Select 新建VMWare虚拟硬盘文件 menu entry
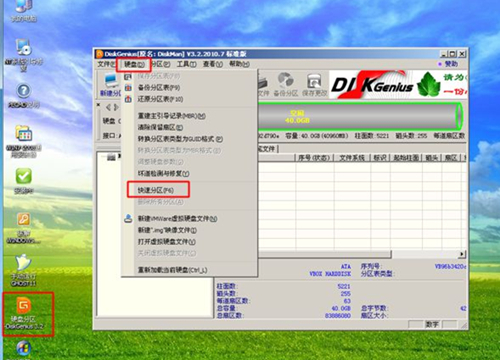The height and width of the screenshot is (360, 500). pos(190,219)
